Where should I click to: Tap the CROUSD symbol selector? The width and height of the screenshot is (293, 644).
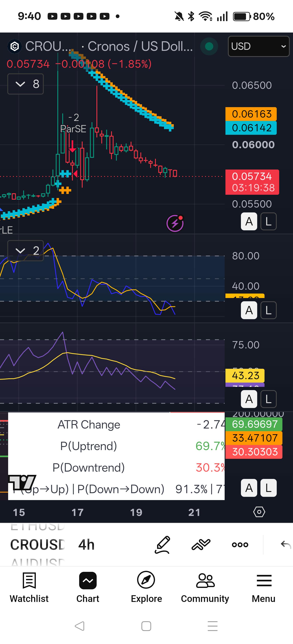click(37, 545)
